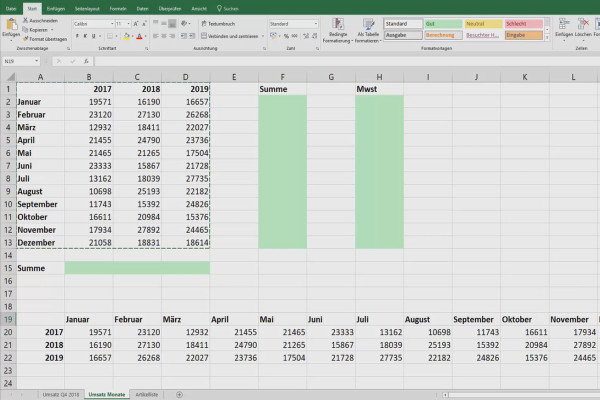Click inside the formula bar
The height and width of the screenshot is (400, 600).
coord(346,61)
